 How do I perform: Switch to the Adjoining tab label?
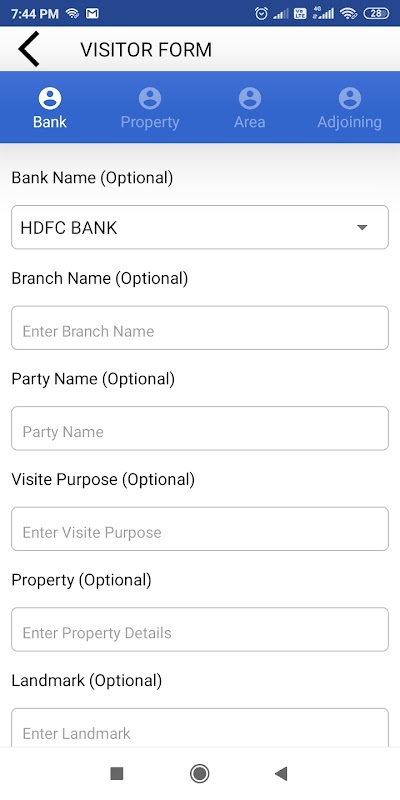(x=349, y=122)
